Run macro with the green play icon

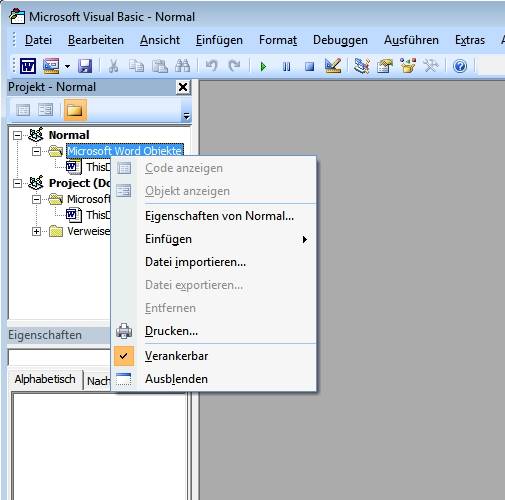coord(263,66)
